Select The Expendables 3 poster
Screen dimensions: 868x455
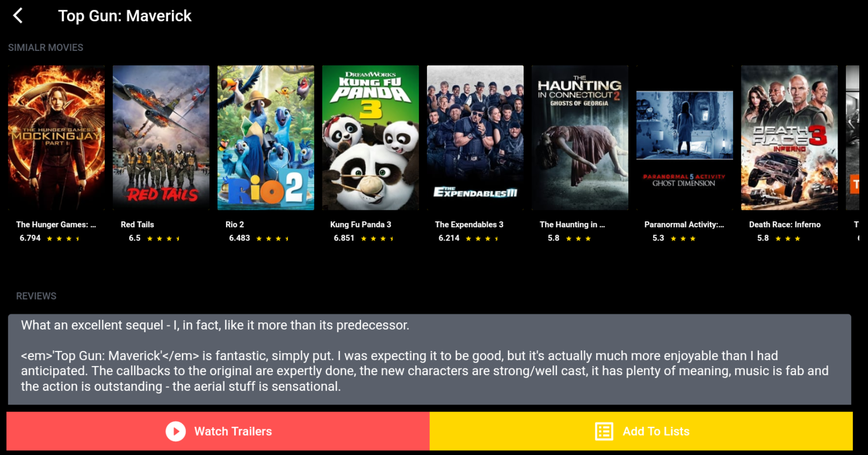click(x=475, y=138)
